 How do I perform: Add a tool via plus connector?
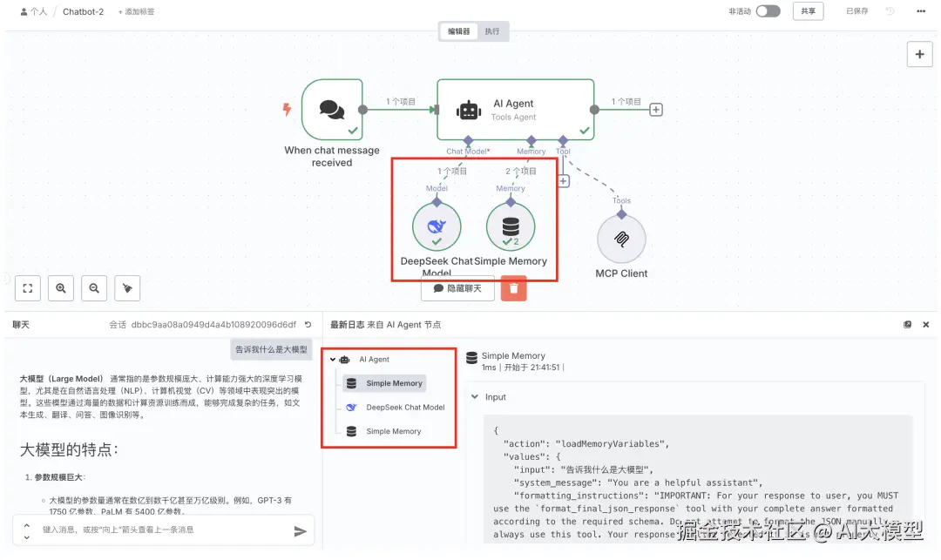click(x=563, y=181)
